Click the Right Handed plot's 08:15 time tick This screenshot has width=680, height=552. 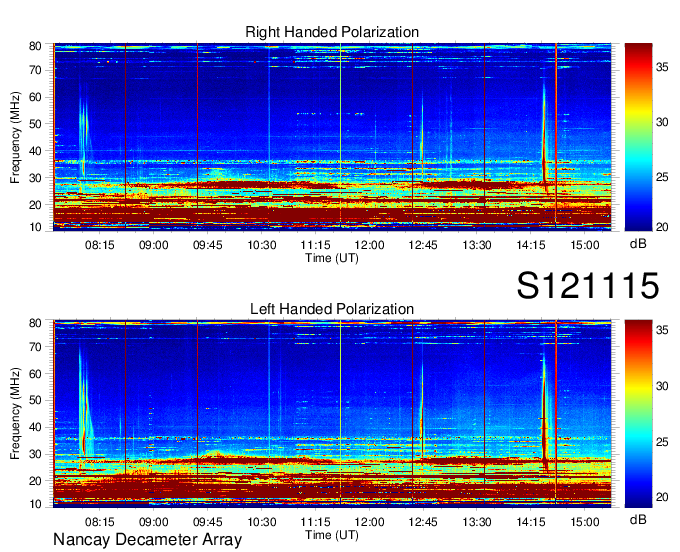(99, 245)
